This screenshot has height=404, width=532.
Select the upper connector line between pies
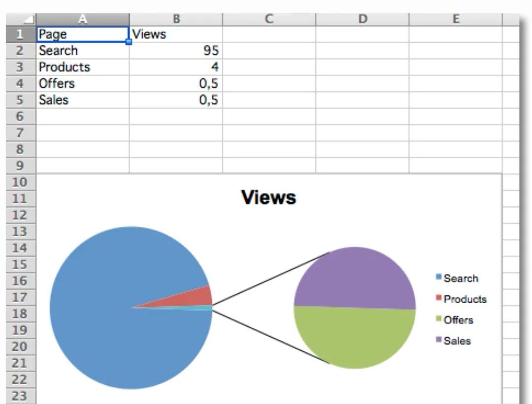point(271,279)
